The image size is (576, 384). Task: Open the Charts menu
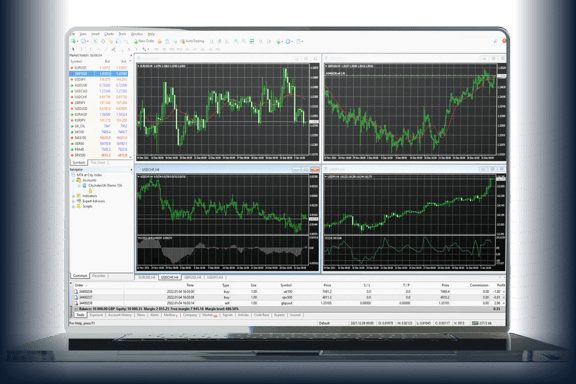(109, 34)
